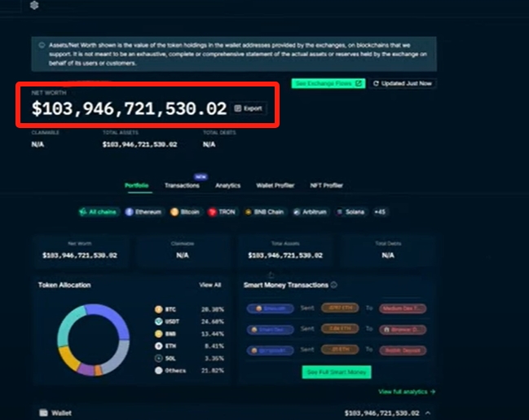The height and width of the screenshot is (420, 529).
Task: Expand the +45 more chains list
Action: pos(381,211)
